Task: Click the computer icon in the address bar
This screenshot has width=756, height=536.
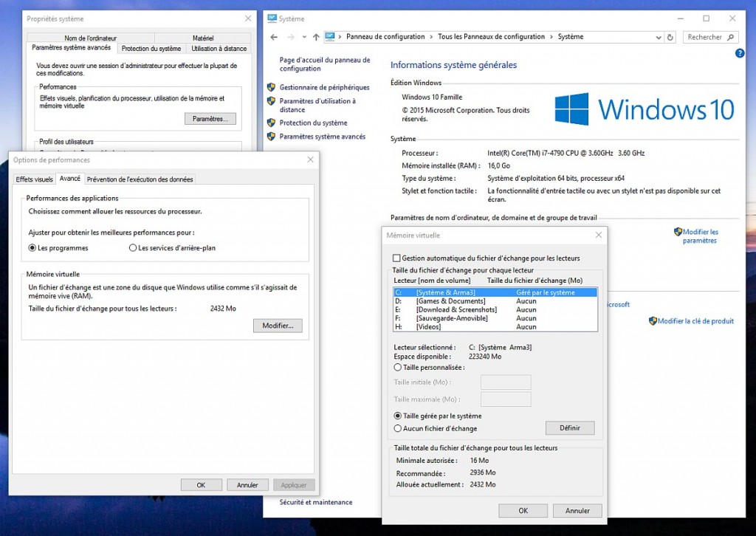Action: coord(330,37)
